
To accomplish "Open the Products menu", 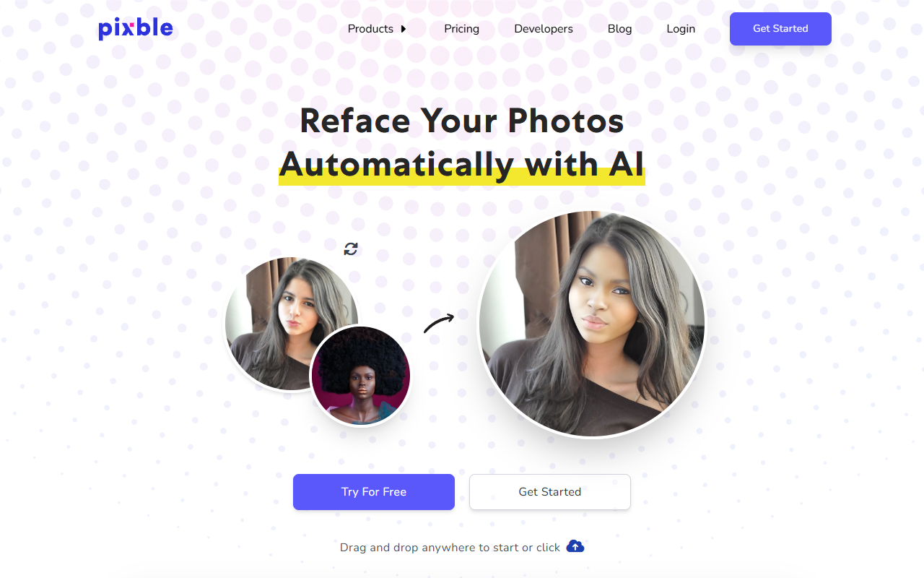I will click(x=370, y=29).
